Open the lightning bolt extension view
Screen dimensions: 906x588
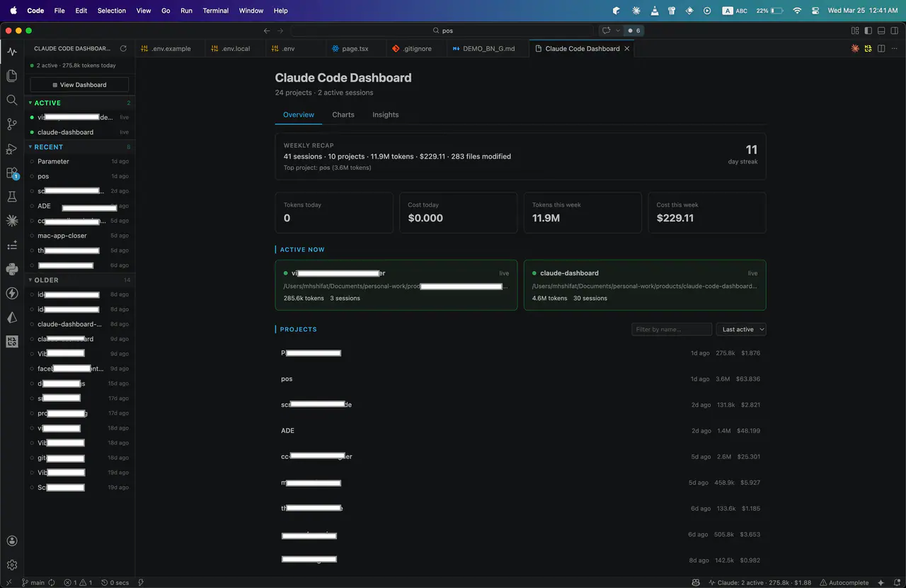tap(11, 293)
